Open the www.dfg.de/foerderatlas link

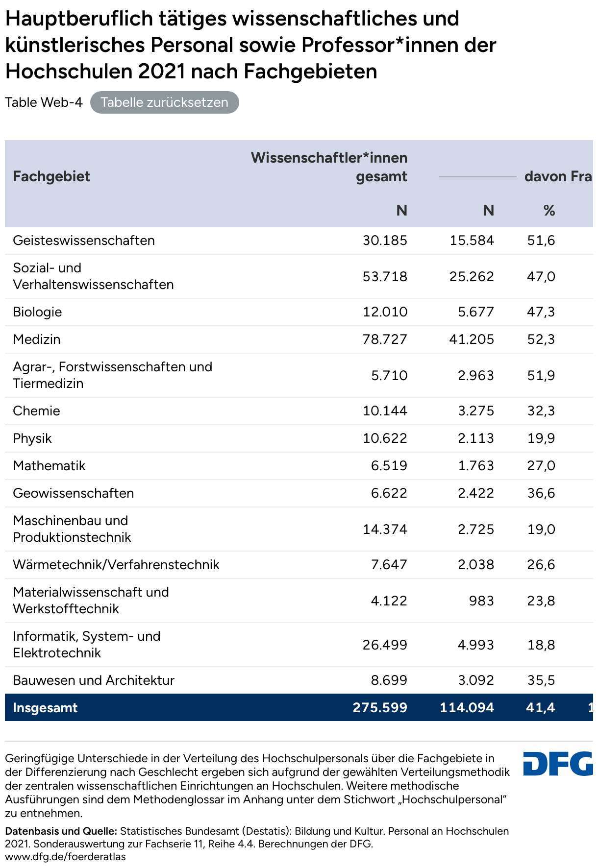(65, 857)
